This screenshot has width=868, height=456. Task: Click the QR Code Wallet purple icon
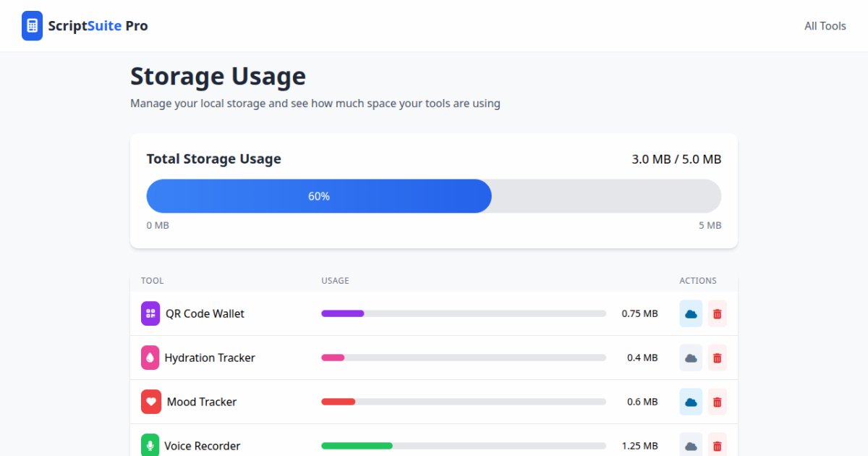150,313
